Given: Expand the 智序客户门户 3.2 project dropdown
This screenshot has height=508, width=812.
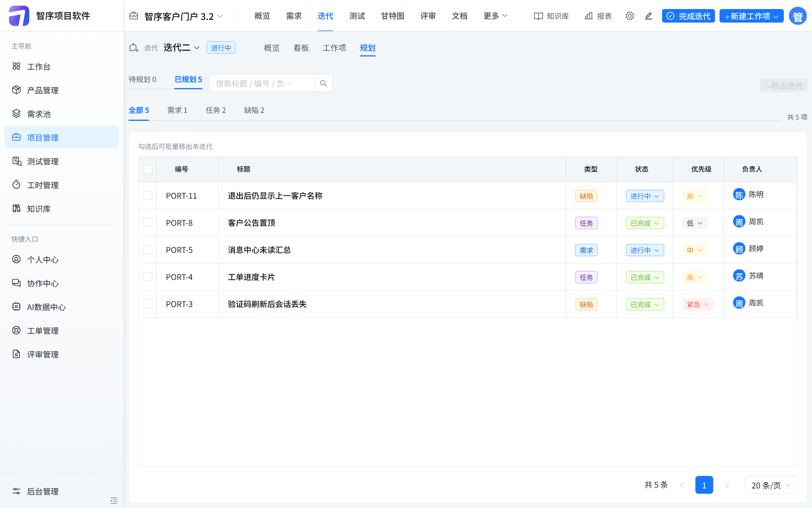Looking at the screenshot, I should pos(176,16).
